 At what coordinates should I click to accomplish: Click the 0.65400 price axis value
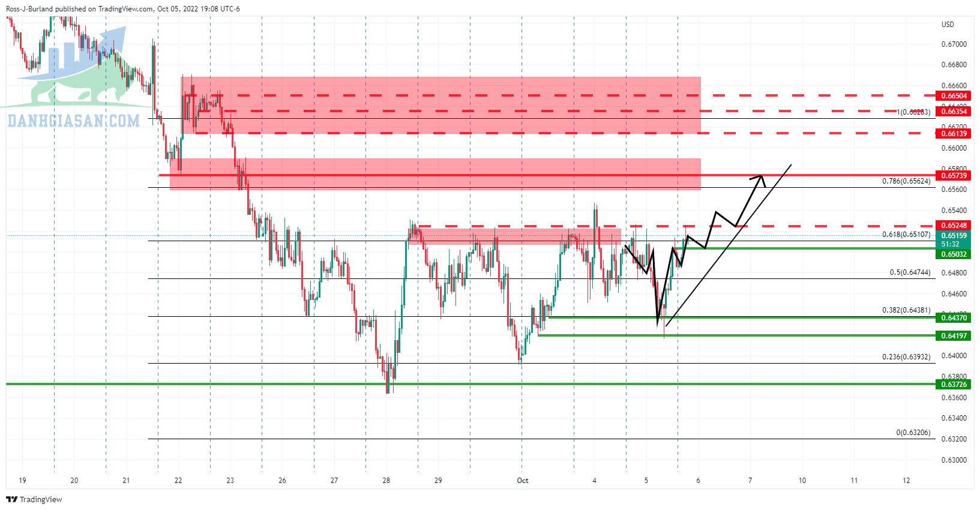[954, 211]
